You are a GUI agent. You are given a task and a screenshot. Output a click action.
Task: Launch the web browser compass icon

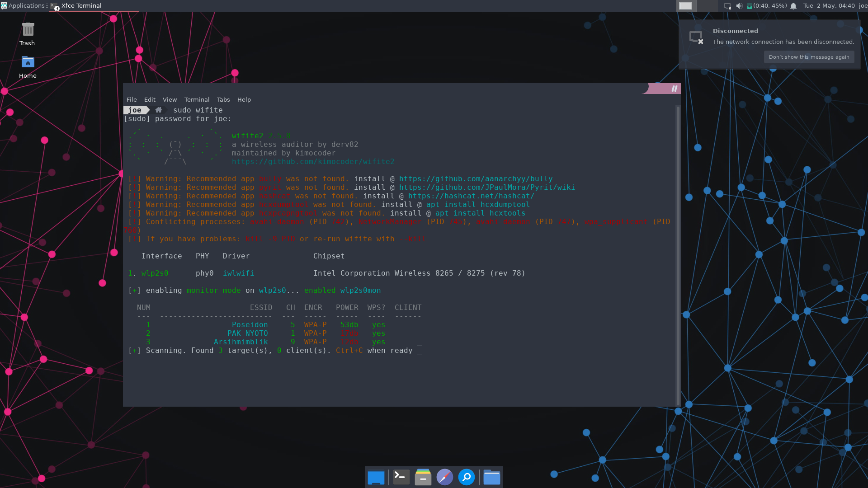tap(444, 477)
